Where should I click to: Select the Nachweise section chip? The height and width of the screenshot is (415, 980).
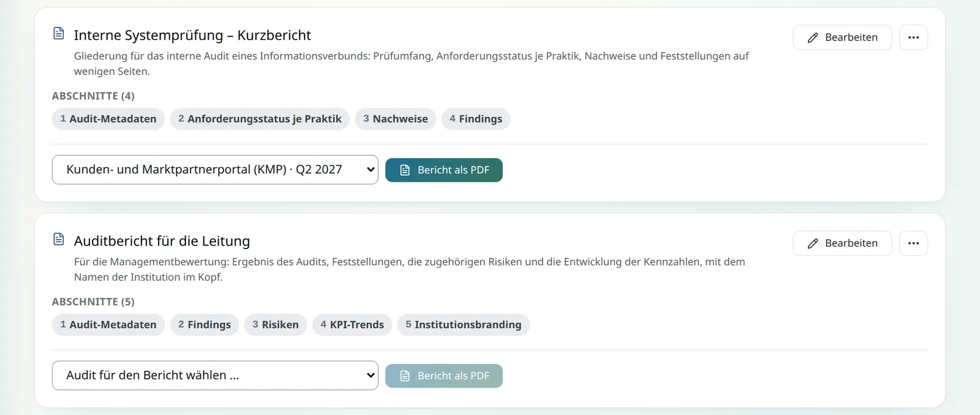tap(396, 119)
